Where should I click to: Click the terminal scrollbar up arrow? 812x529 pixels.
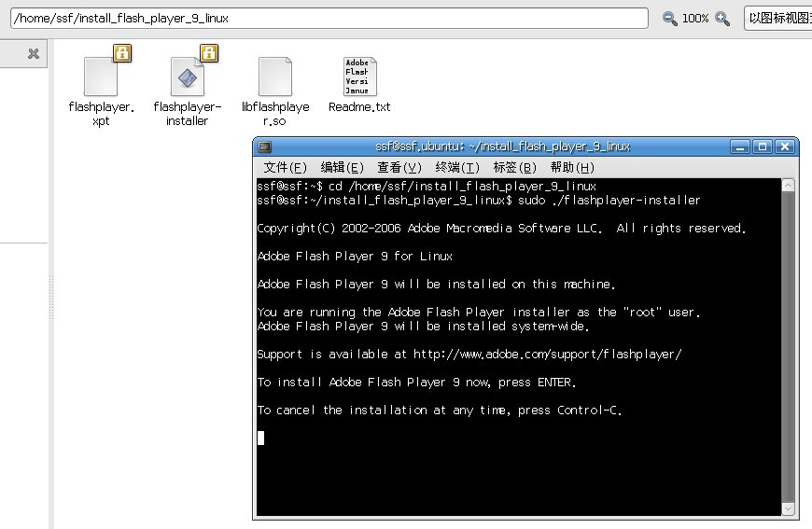(x=788, y=186)
